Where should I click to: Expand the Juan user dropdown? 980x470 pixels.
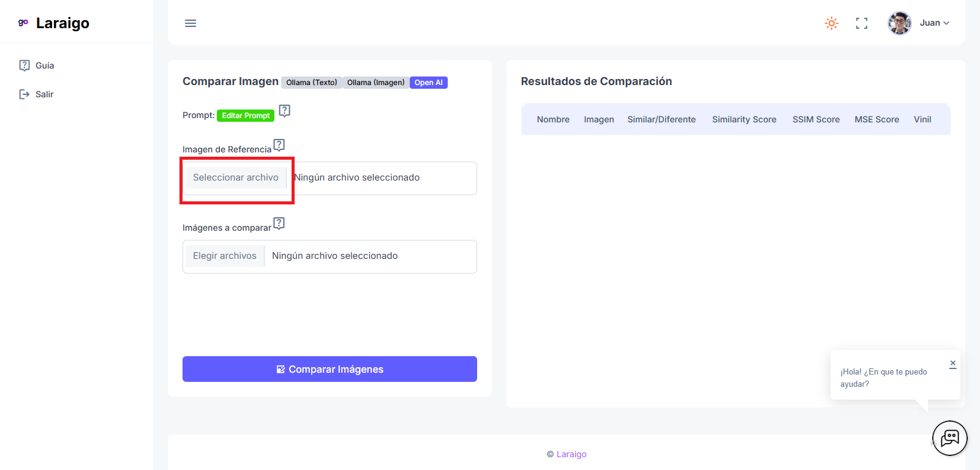point(935,23)
